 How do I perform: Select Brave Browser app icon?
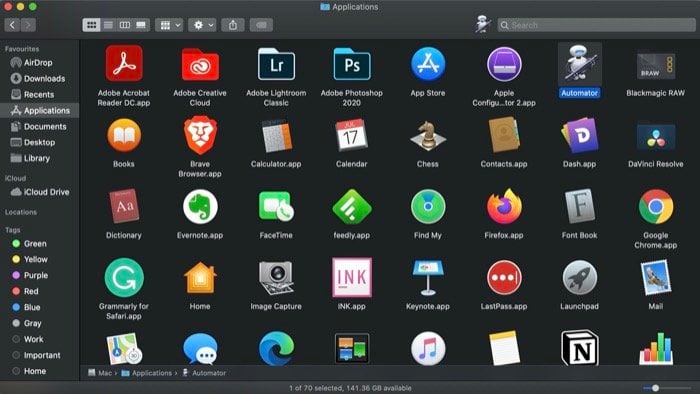coord(200,135)
